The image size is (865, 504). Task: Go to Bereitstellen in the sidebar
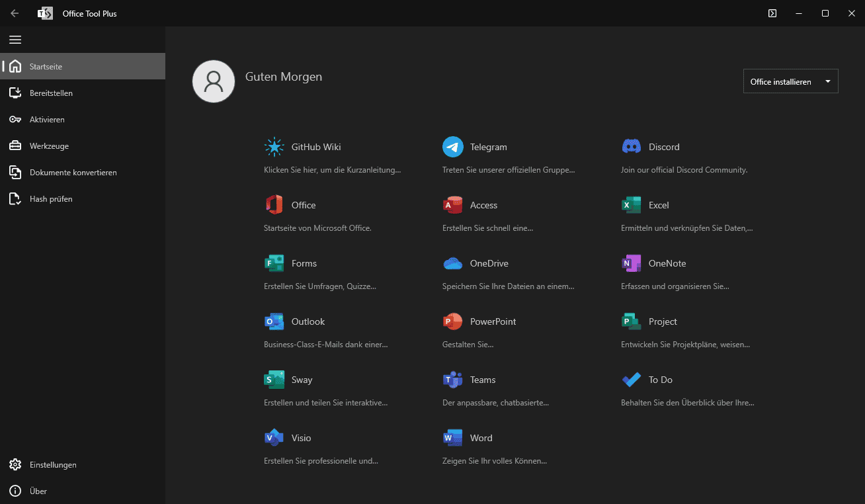click(83, 93)
